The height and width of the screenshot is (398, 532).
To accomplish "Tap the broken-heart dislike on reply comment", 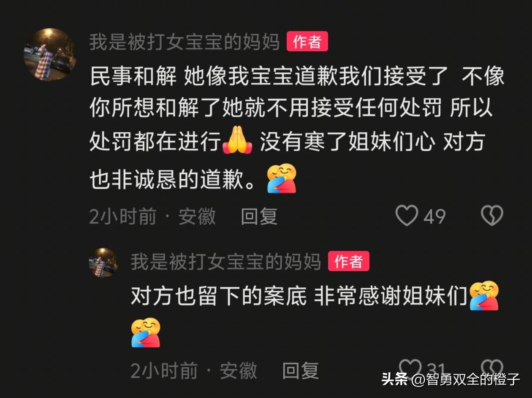I will click(492, 368).
